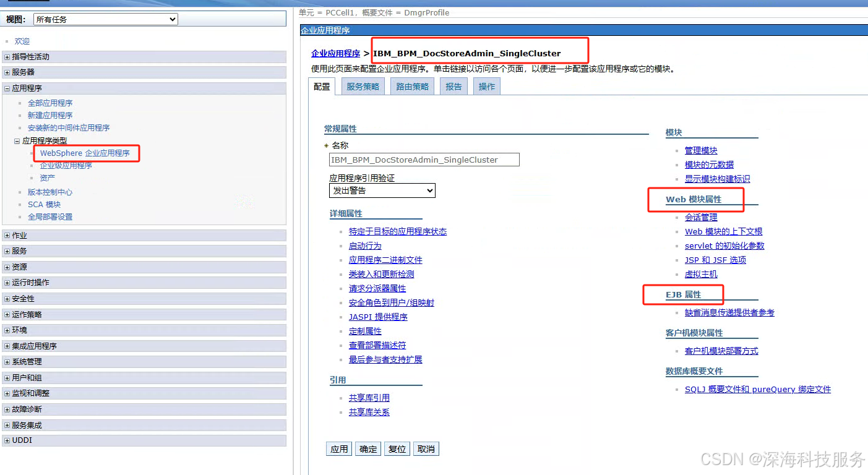Expand the 集成应用程序 section
Screen dimensions: 868x475
click(7, 346)
